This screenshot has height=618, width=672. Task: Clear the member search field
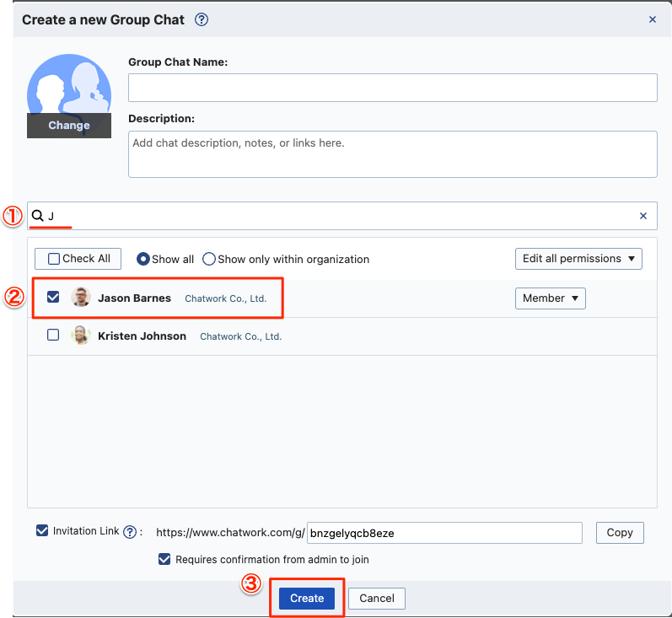[642, 216]
